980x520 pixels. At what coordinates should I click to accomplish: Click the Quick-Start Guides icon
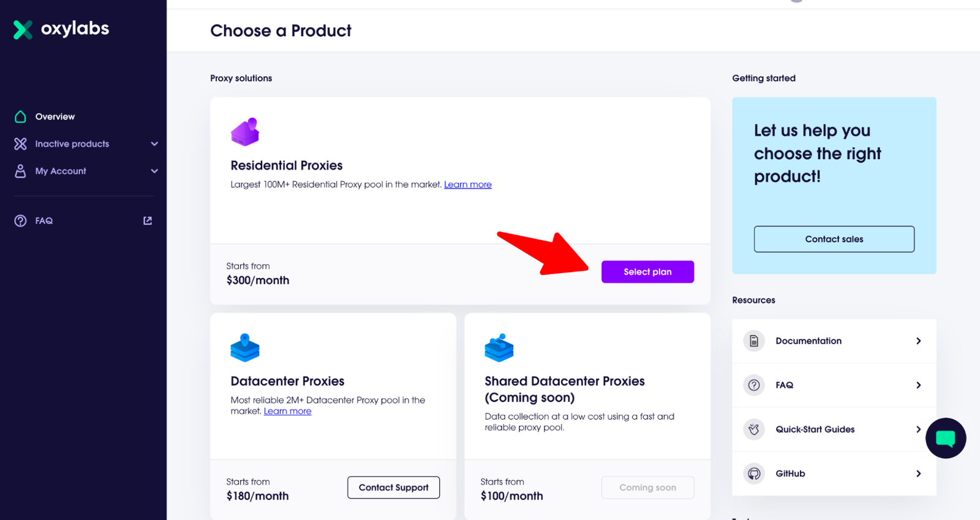(754, 429)
